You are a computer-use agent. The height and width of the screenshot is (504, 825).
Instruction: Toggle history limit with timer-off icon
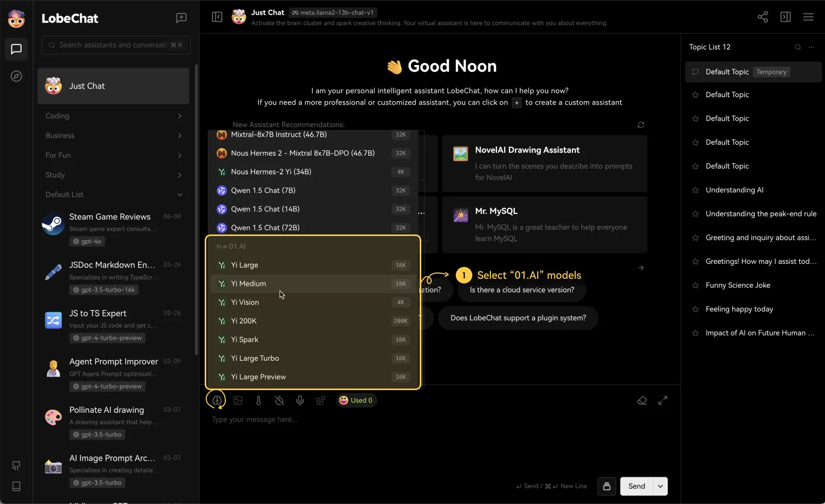tap(279, 400)
